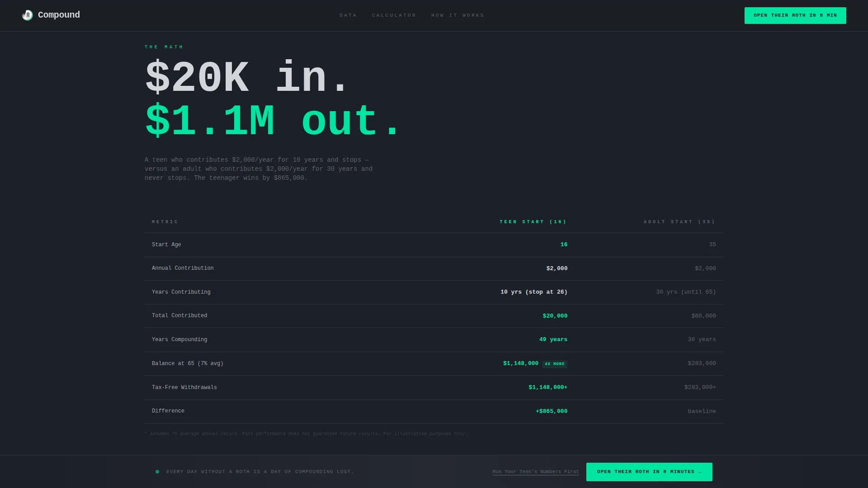Click adult start age value 35
The height and width of the screenshot is (488, 868).
tap(712, 244)
